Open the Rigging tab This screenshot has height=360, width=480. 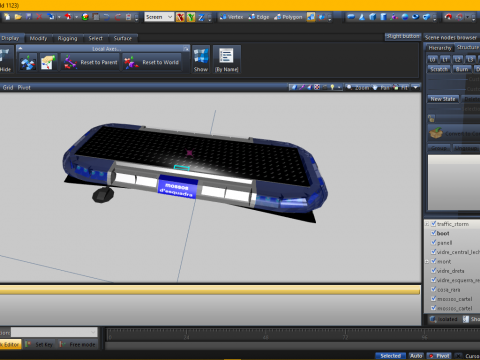(x=67, y=38)
